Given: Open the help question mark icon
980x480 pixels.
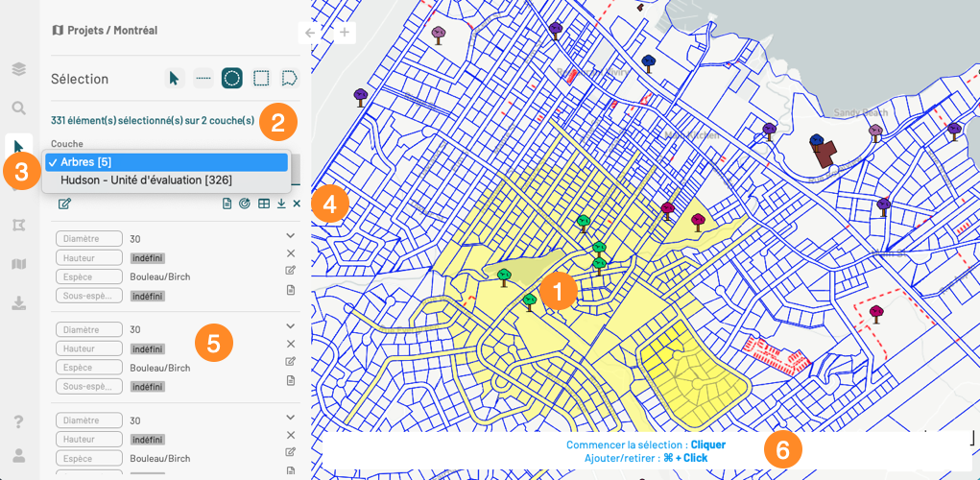Looking at the screenshot, I should pos(18,421).
